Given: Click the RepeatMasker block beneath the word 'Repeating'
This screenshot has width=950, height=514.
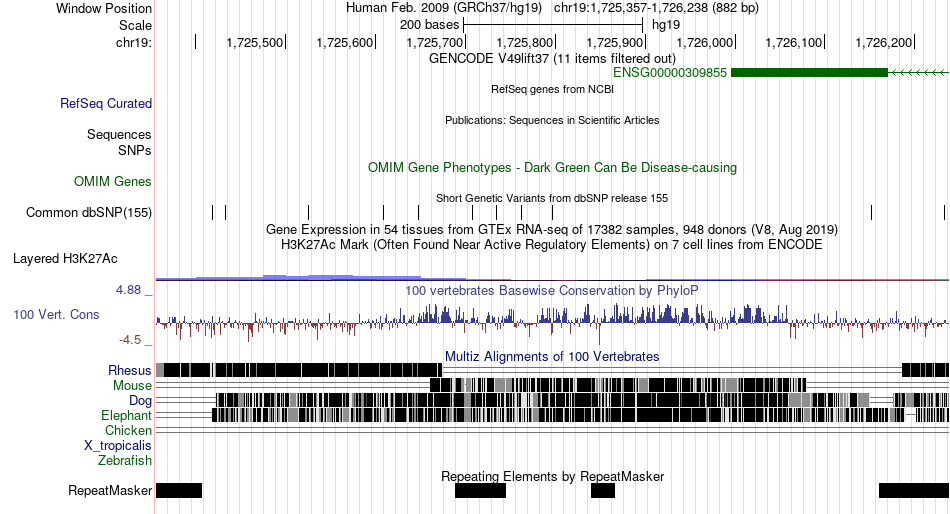Looking at the screenshot, I should click(480, 490).
